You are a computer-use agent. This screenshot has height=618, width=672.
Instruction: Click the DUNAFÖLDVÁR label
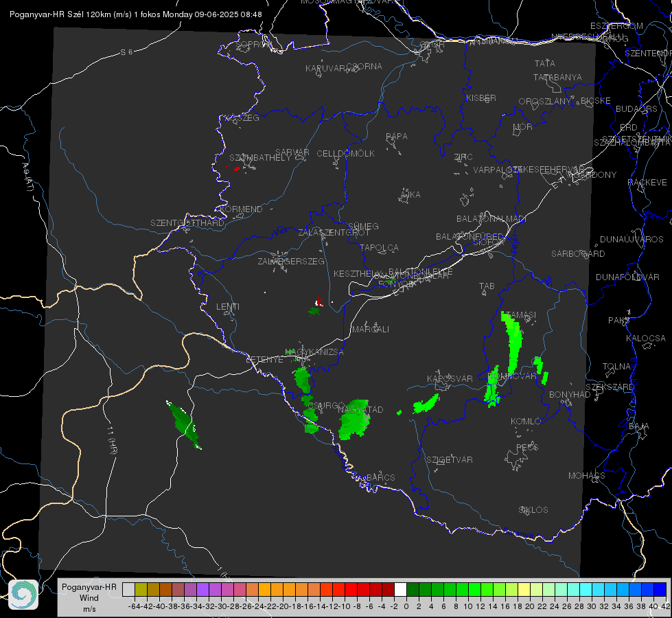click(x=627, y=277)
